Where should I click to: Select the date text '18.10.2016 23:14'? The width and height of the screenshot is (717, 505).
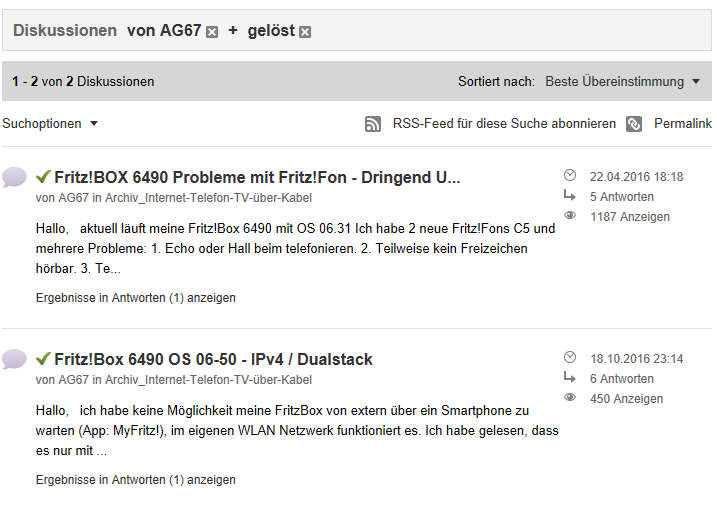[636, 359]
